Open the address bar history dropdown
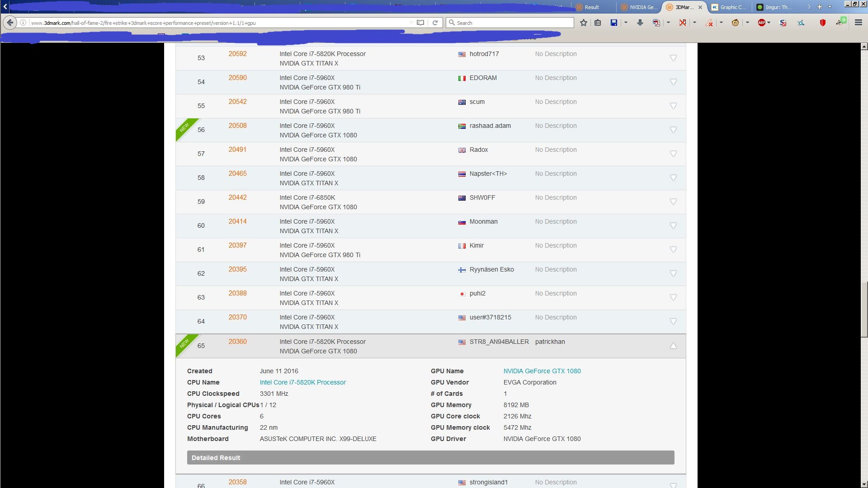 click(411, 23)
